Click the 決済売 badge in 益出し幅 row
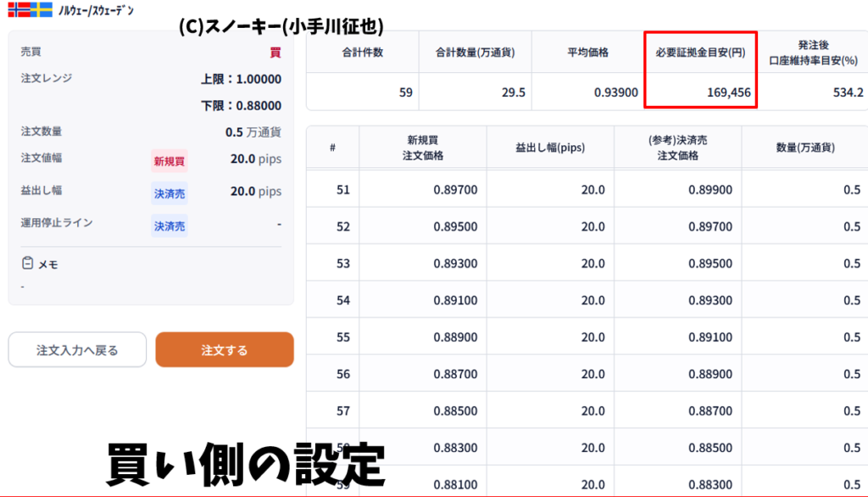Viewport: 868px width, 497px height. [x=169, y=193]
